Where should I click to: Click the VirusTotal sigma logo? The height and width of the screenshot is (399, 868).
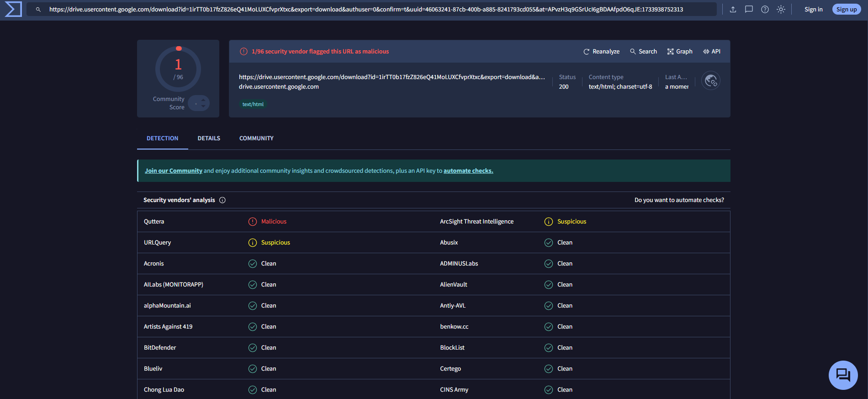point(13,9)
